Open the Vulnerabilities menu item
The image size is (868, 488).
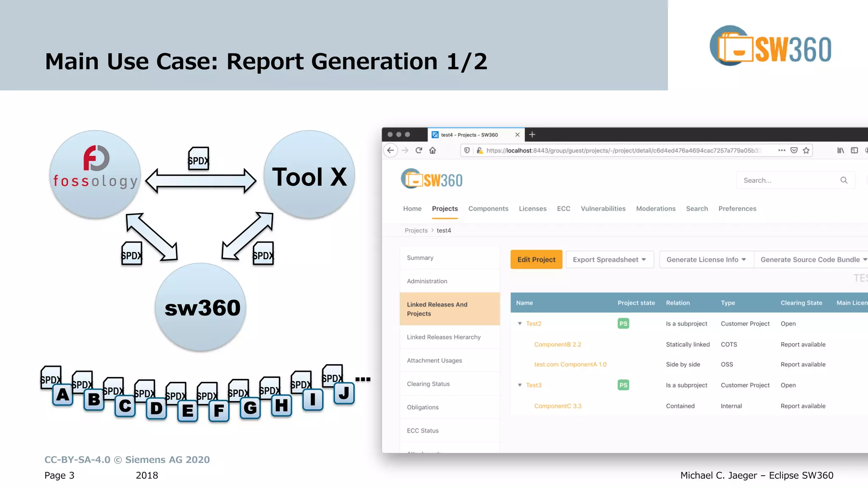coord(603,209)
